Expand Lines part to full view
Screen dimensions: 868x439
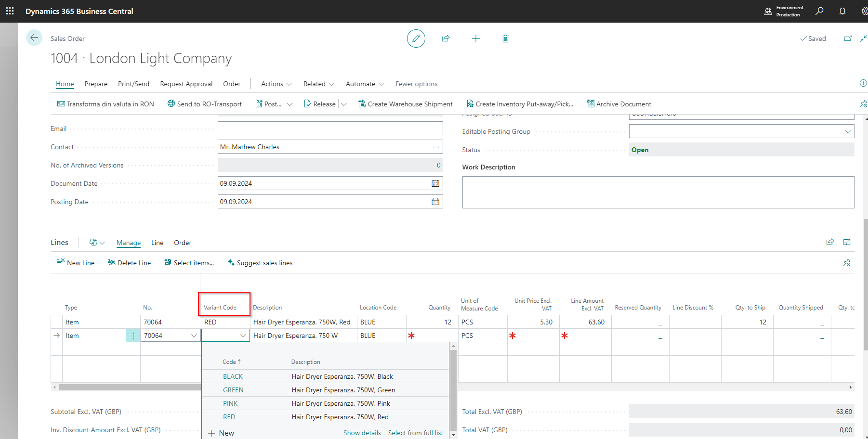(847, 242)
